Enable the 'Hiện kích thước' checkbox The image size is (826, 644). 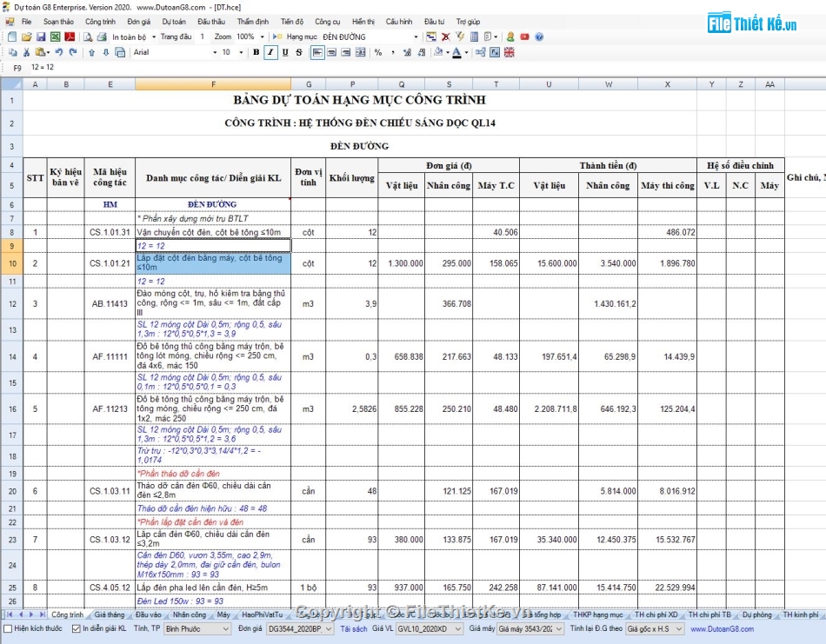point(8,628)
